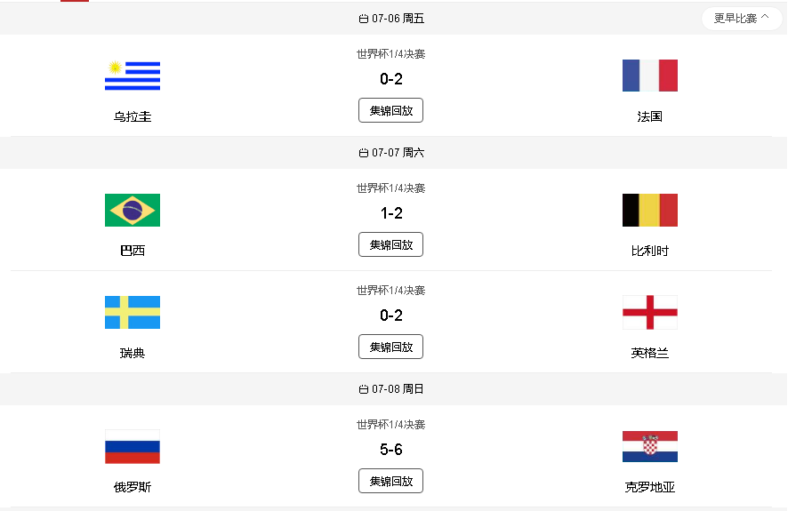Select the Belgium flag
The image size is (812, 511).
click(x=650, y=210)
